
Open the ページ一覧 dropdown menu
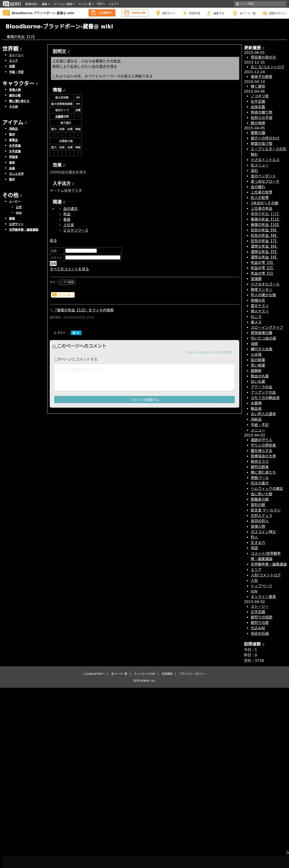pyautogui.click(x=86, y=4)
